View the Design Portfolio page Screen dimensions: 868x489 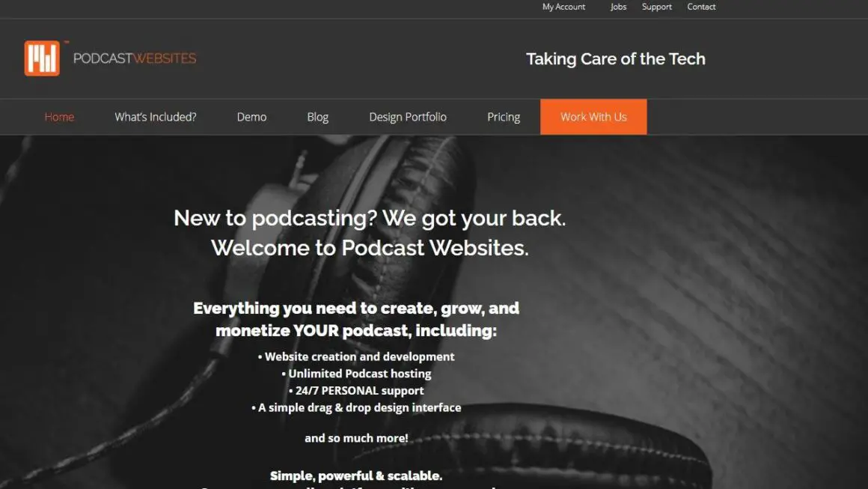click(408, 117)
